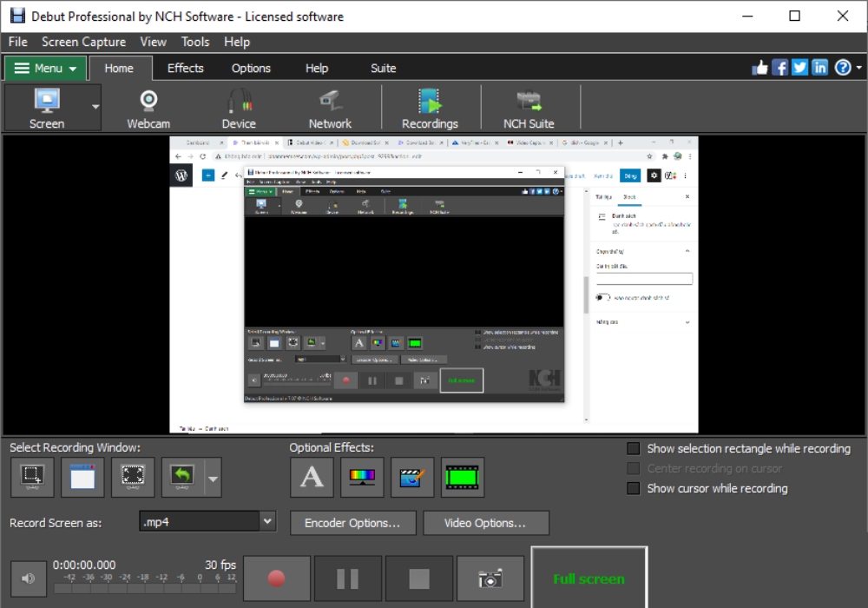Viewport: 868px width, 608px height.
Task: Open NCH Suite toolbar item
Action: (x=529, y=109)
